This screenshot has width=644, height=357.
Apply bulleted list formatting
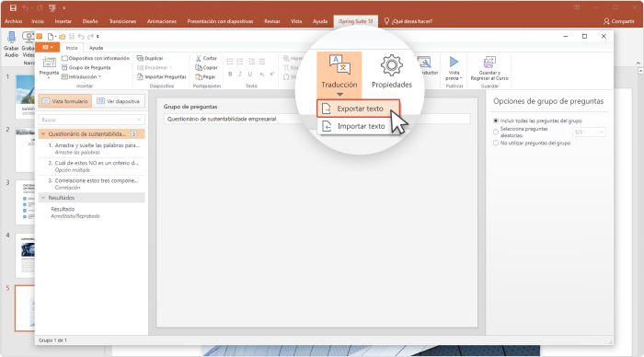(230, 62)
